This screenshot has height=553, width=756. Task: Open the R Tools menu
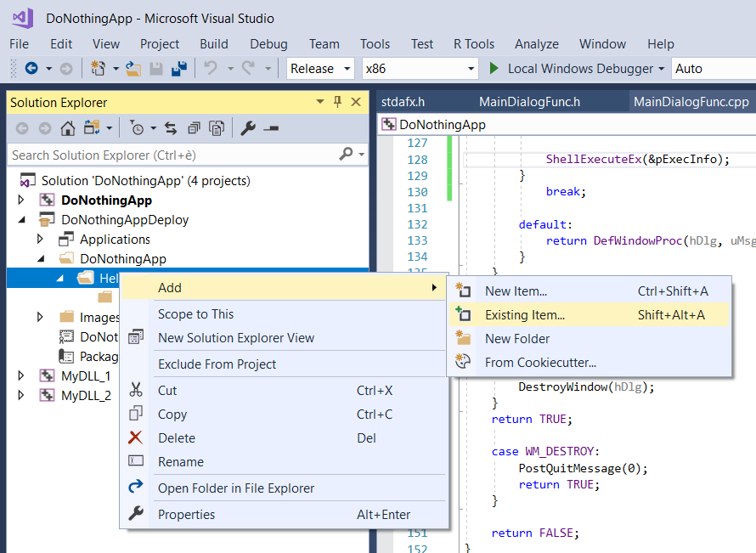[x=474, y=44]
